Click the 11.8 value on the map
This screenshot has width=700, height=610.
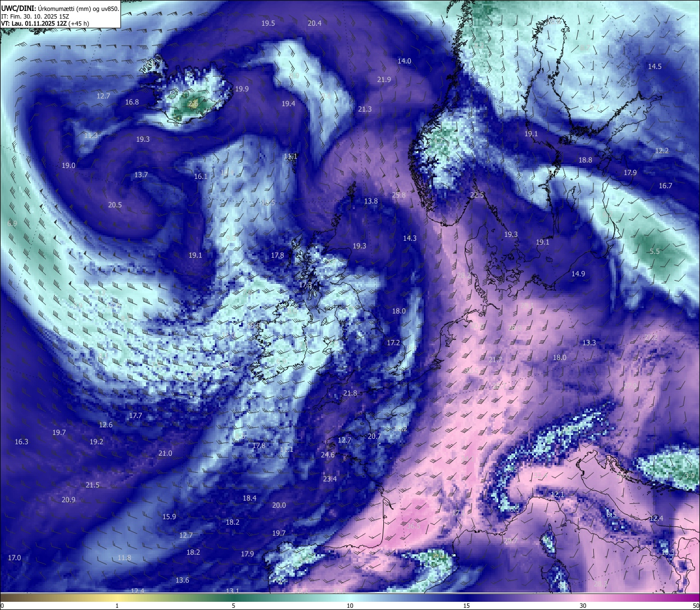[124, 558]
